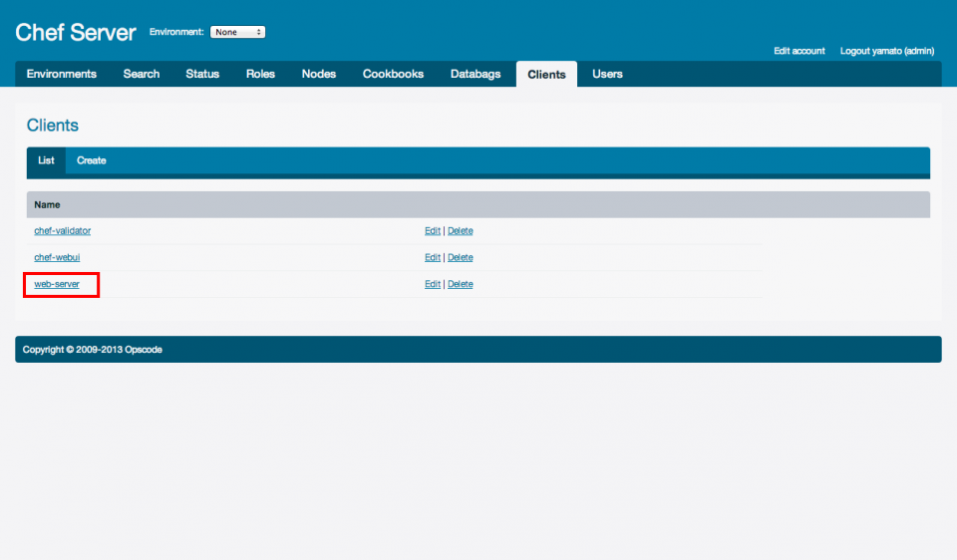Open the Nodes tab
This screenshot has height=560, width=957.
(x=319, y=74)
